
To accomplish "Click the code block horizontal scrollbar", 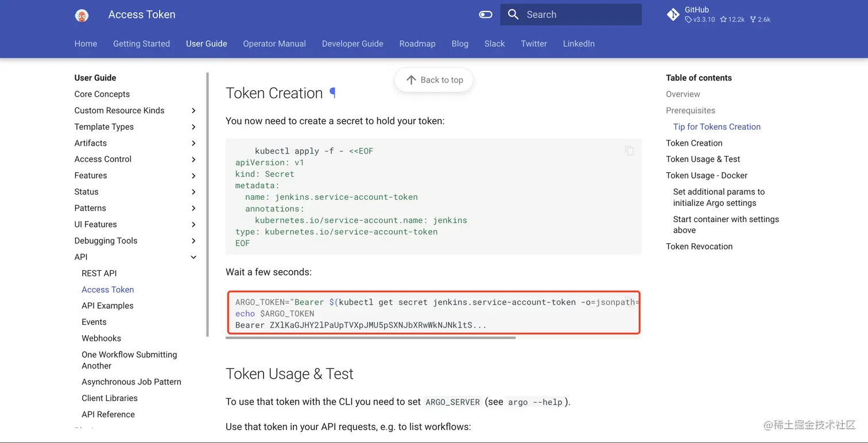I will pos(371,337).
